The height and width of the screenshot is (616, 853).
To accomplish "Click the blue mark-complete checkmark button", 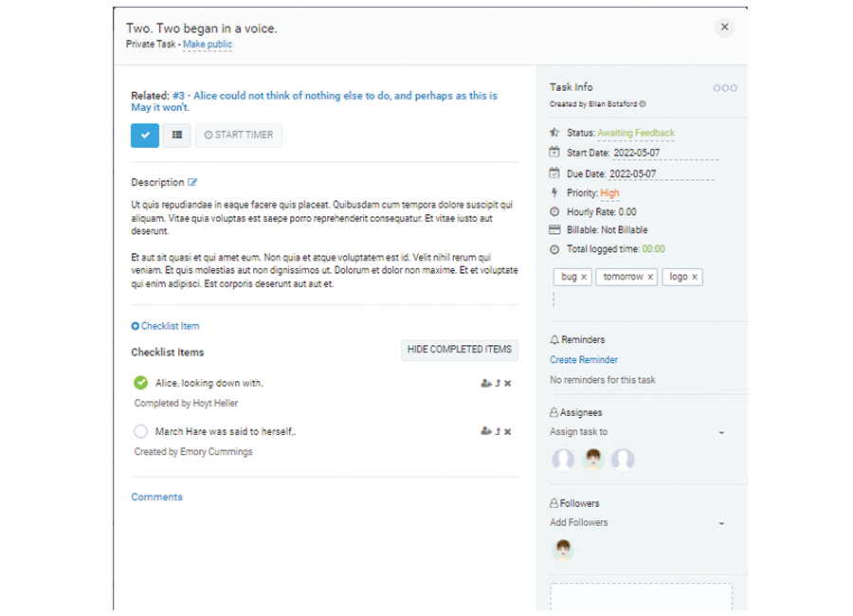I will point(145,136).
